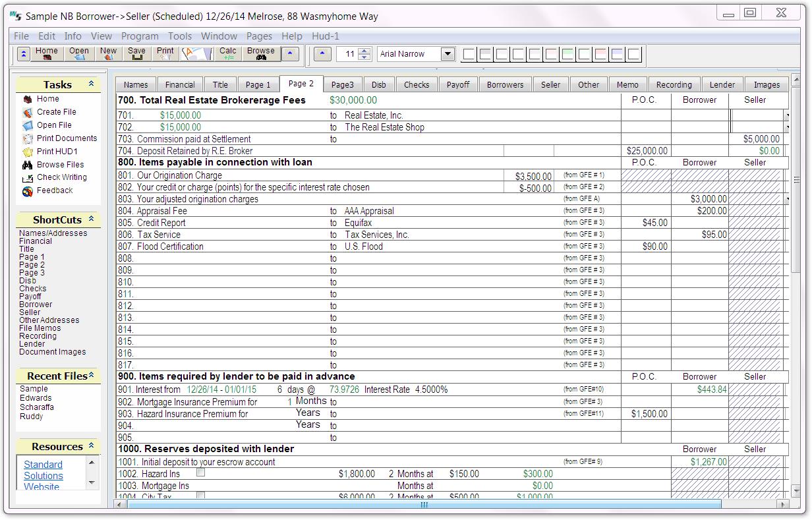Switch to the Payoff tab

tap(458, 84)
